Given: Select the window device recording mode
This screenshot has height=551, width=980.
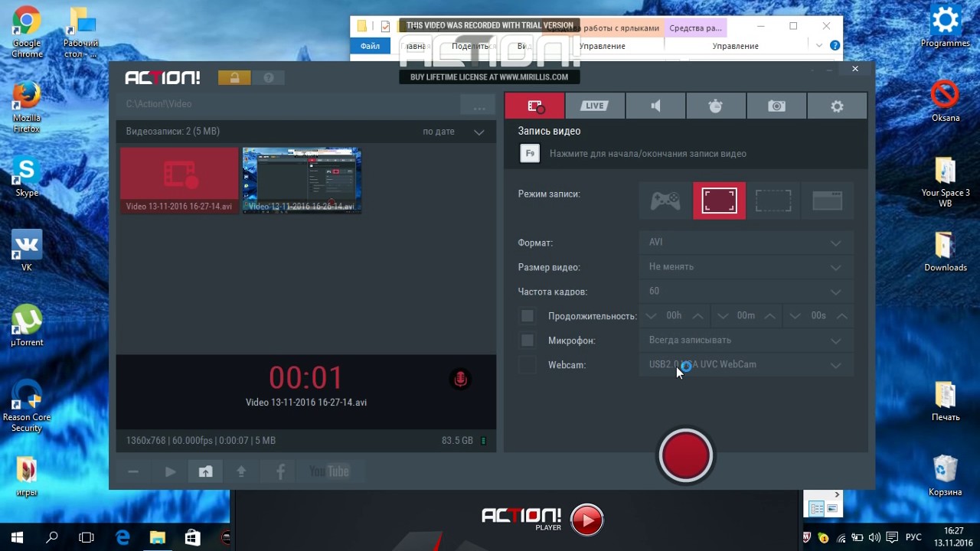Looking at the screenshot, I should 827,201.
